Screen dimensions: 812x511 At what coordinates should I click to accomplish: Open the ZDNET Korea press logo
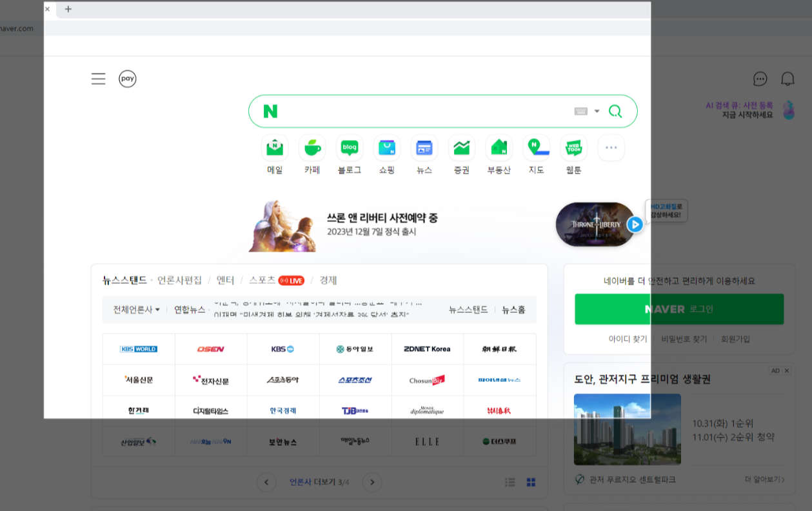pos(428,349)
